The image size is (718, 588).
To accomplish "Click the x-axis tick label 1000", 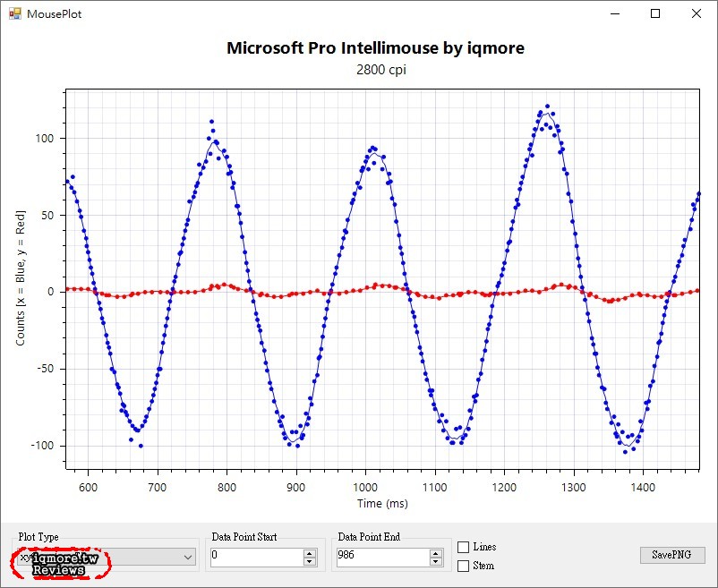I will point(365,488).
